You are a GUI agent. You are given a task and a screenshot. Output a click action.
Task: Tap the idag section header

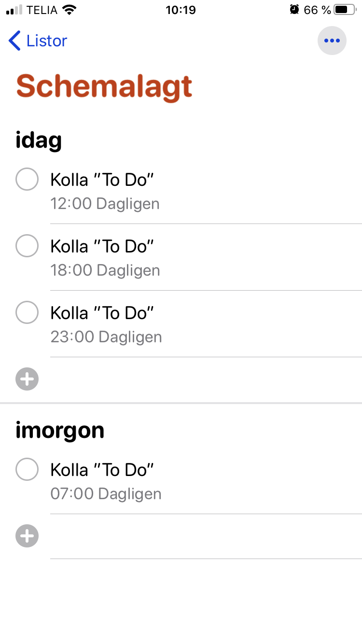point(39,140)
